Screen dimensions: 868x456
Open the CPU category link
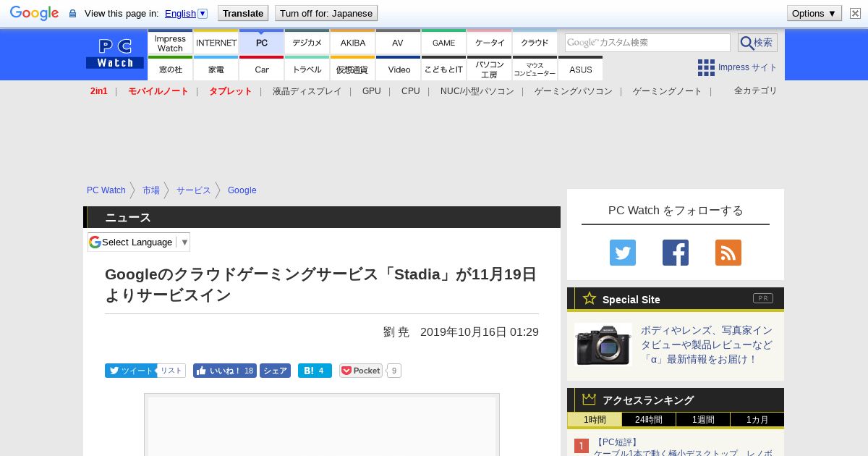(x=411, y=91)
